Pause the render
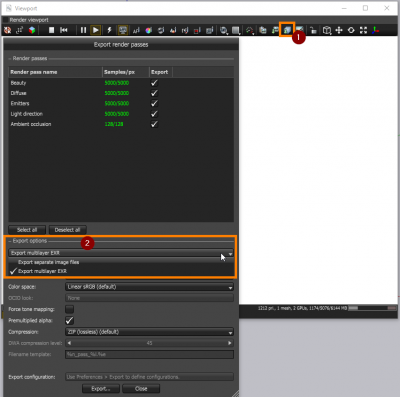This screenshot has height=397, width=400. [x=83, y=30]
